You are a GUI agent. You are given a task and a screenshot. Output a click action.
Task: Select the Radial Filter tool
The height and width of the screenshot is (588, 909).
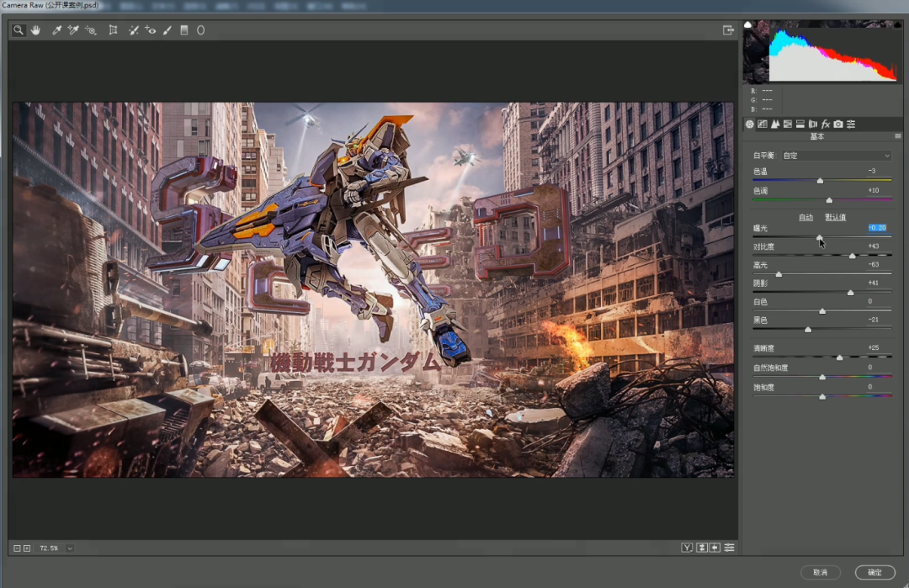[200, 30]
